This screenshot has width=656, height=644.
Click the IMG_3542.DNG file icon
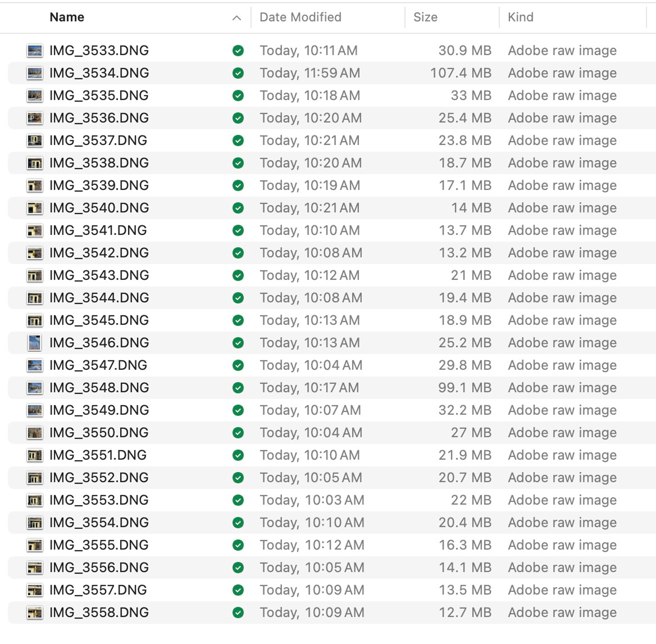click(x=35, y=253)
